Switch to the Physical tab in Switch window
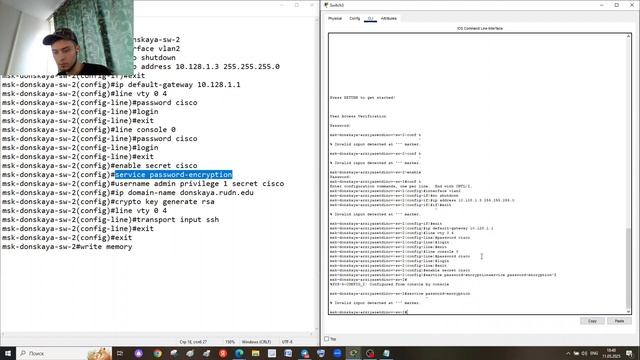Viewport: 640px width, 360px height. click(x=335, y=18)
